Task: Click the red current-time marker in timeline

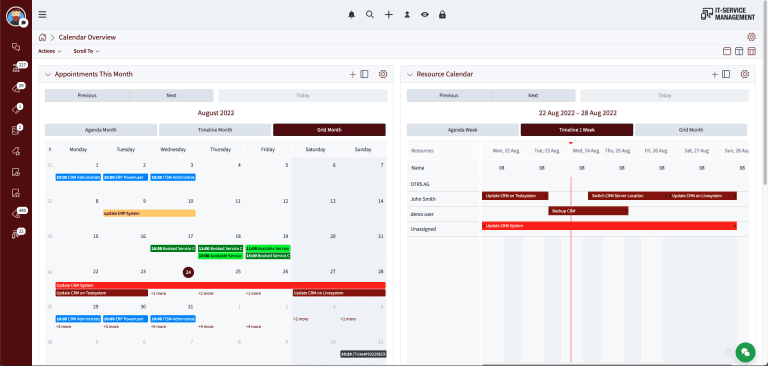Action: click(x=571, y=143)
